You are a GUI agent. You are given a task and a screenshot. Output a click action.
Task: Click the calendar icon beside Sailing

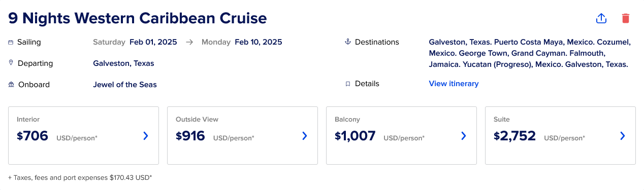click(x=11, y=43)
